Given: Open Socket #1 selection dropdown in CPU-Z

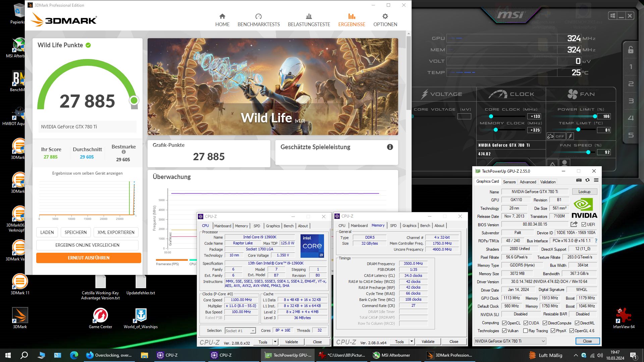Looking at the screenshot, I should coord(240,330).
